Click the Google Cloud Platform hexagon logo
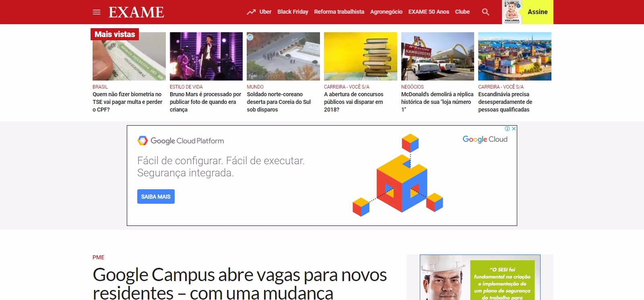This screenshot has width=644, height=300. (142, 141)
